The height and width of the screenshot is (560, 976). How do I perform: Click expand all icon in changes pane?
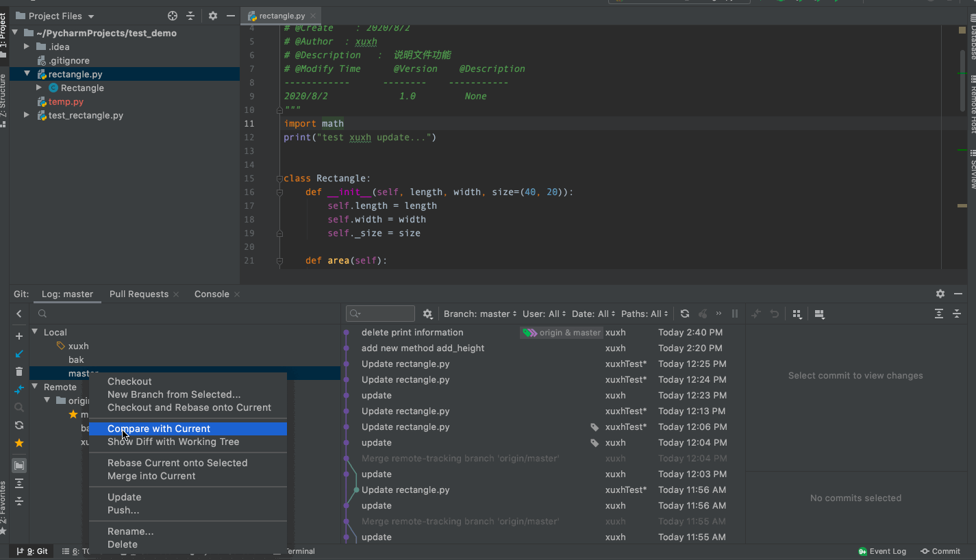point(939,314)
